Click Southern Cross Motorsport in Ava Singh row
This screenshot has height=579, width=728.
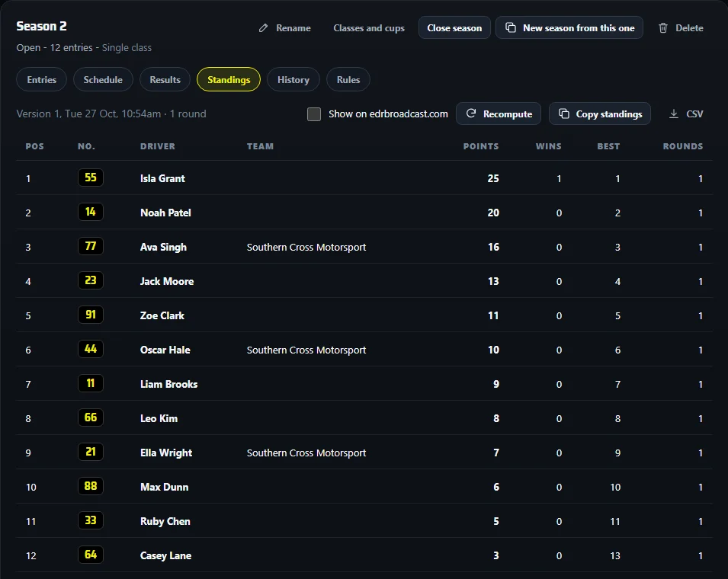coord(306,248)
